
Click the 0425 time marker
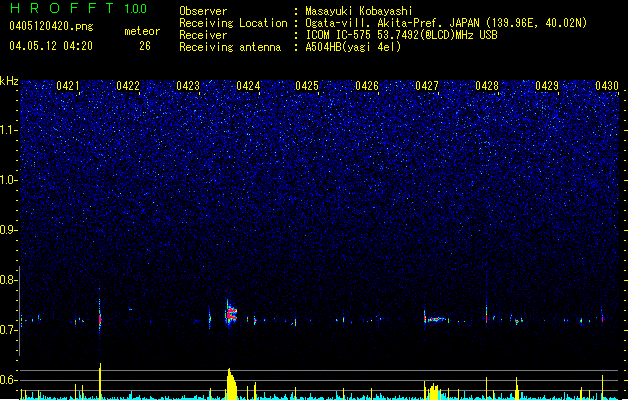point(307,86)
